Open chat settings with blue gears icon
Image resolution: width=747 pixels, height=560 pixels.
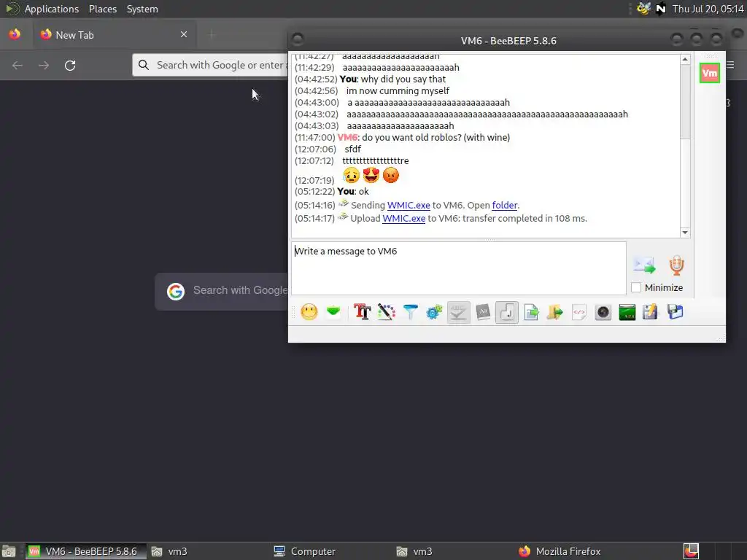pyautogui.click(x=434, y=312)
